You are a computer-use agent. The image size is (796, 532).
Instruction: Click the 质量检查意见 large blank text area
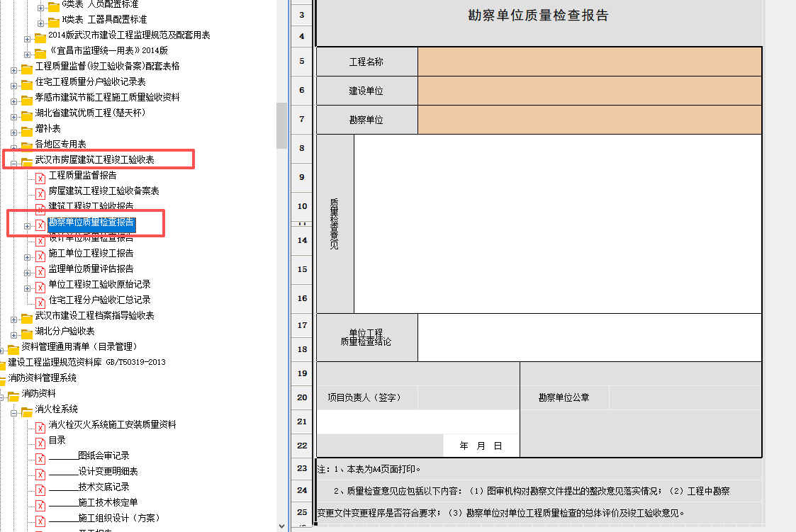coord(558,224)
